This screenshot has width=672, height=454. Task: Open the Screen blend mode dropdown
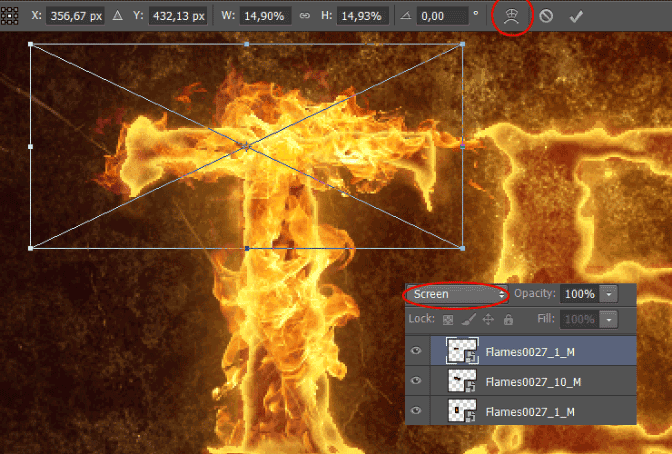[457, 294]
